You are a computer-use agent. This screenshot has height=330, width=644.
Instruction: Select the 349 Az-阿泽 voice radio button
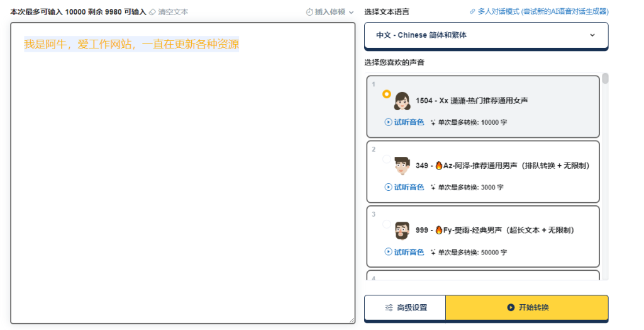pos(387,159)
